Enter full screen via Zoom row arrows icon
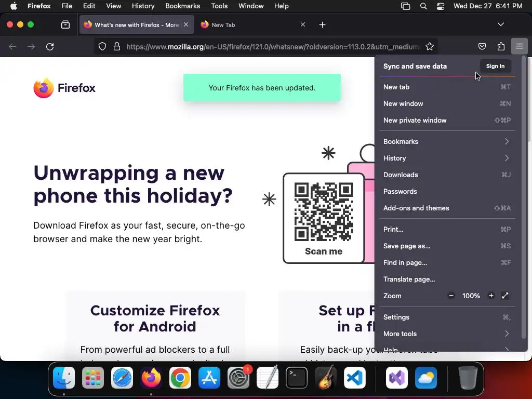Screen dimensions: 532x399 (505, 296)
